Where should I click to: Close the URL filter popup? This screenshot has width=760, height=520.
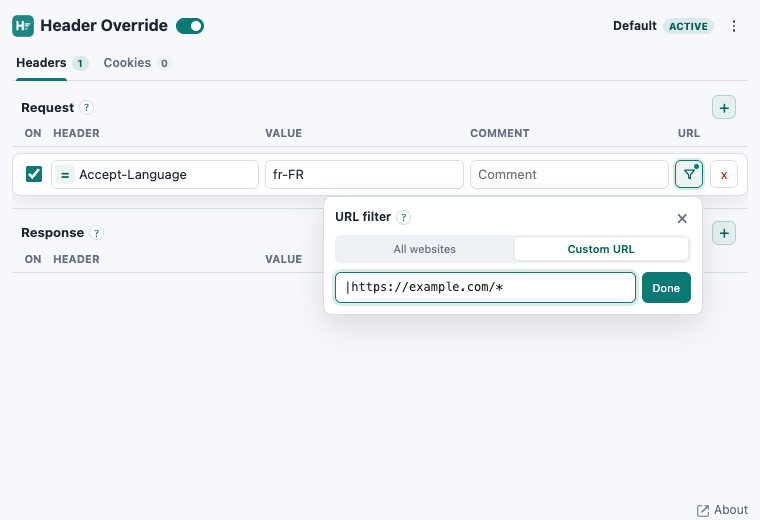[682, 218]
